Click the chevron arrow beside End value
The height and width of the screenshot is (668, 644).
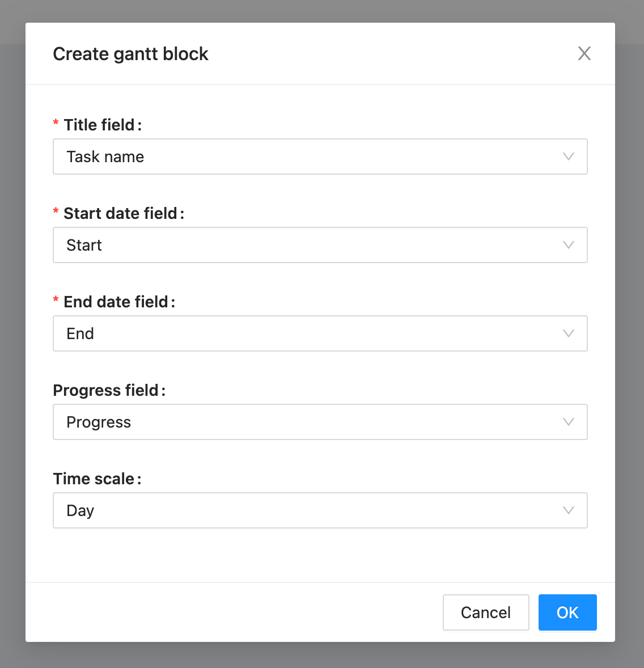click(x=568, y=333)
